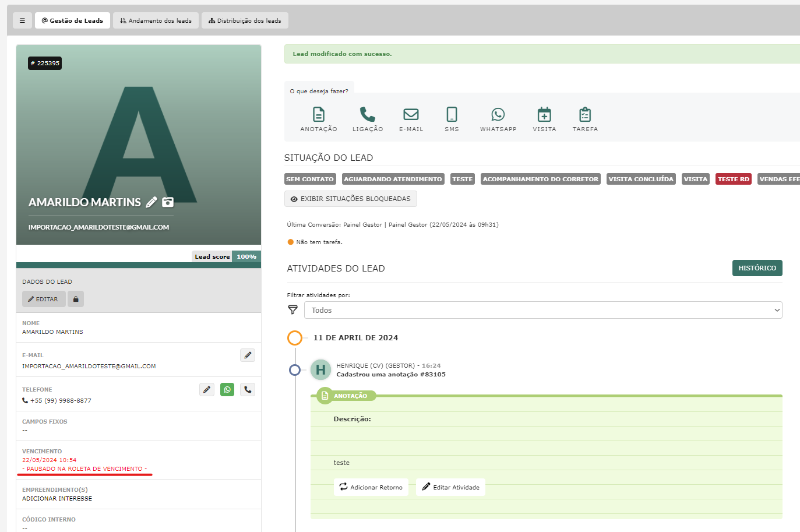Select SEM CONTATO situation
The width and height of the screenshot is (800, 532).
click(310, 179)
